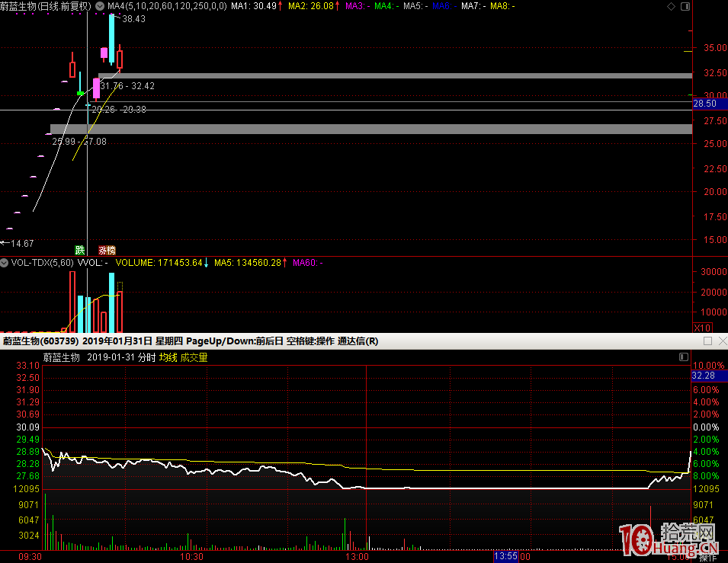Click the 28.50 price label on axis

click(x=704, y=104)
